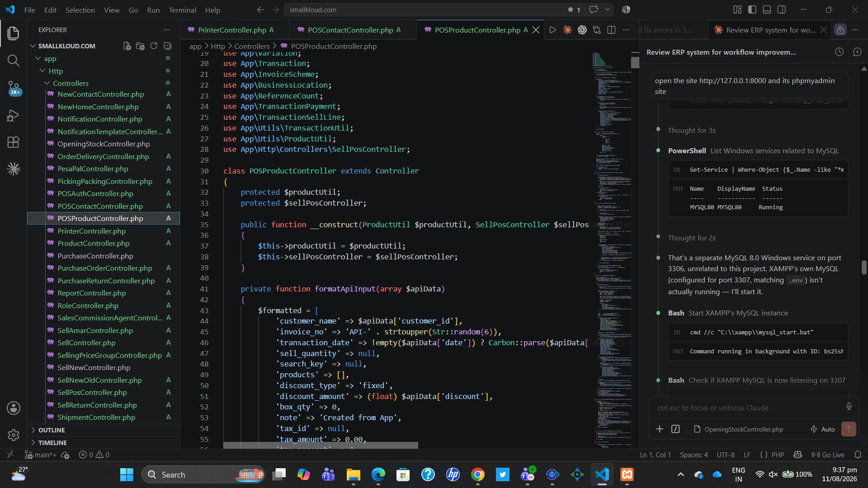This screenshot has height=488, width=868.
Task: Click Go Live in the status bar
Action: 828,455
